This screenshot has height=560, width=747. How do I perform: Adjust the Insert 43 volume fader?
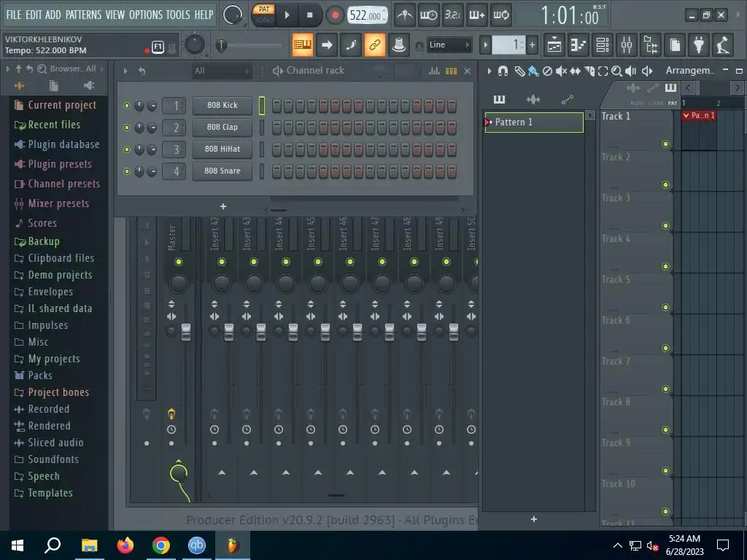(x=261, y=332)
